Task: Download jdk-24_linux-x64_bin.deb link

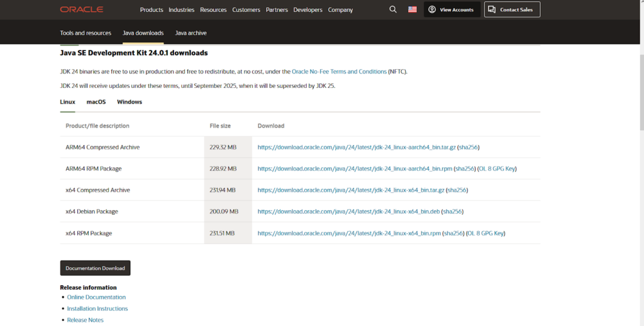Action: 348,212
